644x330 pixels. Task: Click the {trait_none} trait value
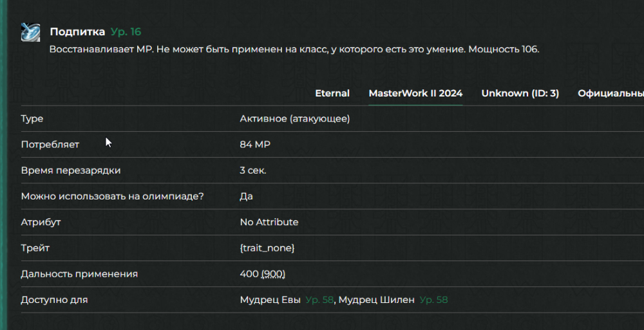coord(267,248)
